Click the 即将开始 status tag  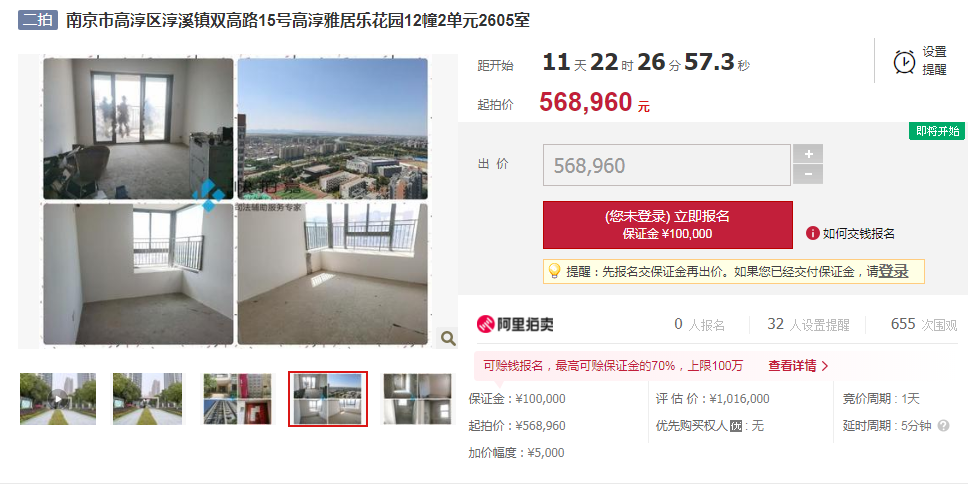click(x=937, y=131)
